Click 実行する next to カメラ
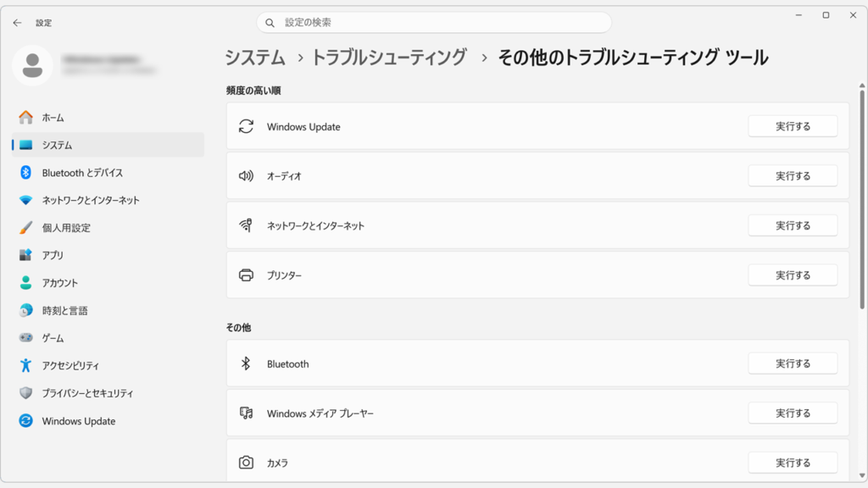The width and height of the screenshot is (868, 488). [793, 463]
